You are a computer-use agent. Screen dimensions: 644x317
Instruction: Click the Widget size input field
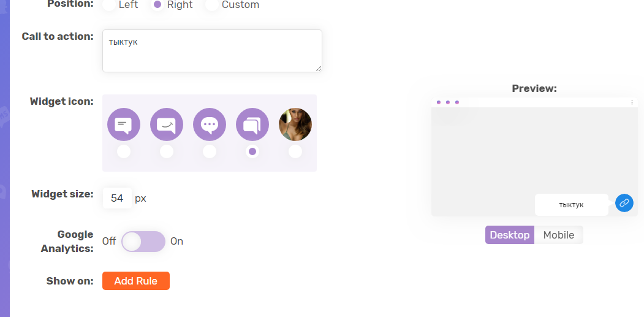(117, 198)
